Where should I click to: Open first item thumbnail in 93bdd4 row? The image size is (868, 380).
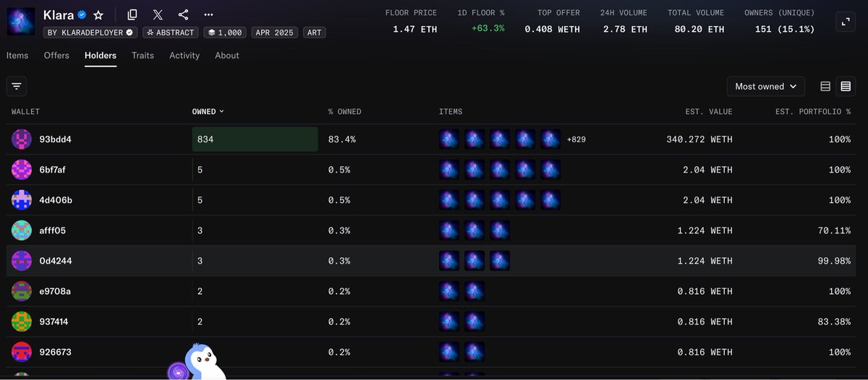(x=449, y=139)
